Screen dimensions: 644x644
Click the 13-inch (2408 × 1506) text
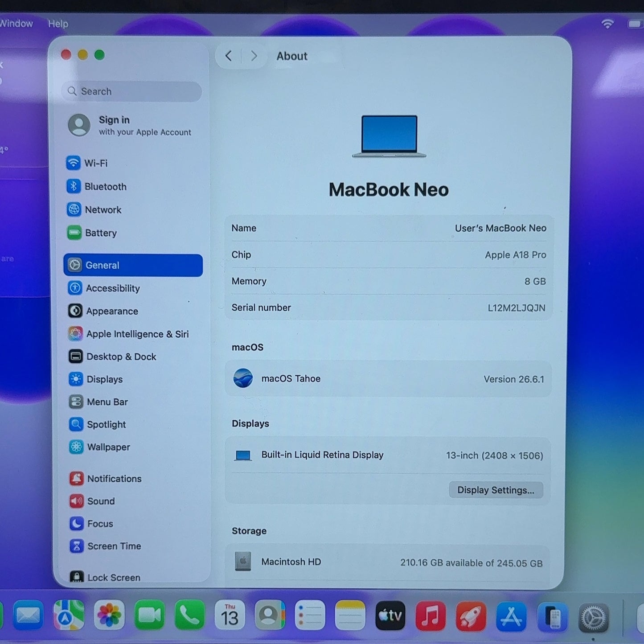[x=495, y=455]
